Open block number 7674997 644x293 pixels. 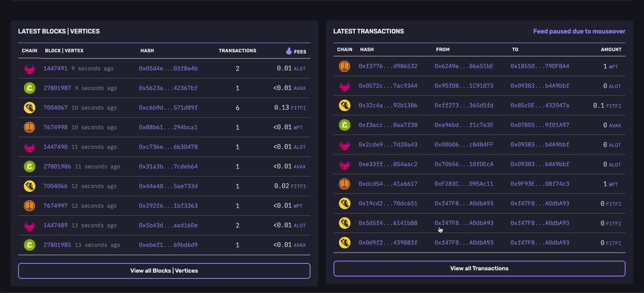pos(55,206)
